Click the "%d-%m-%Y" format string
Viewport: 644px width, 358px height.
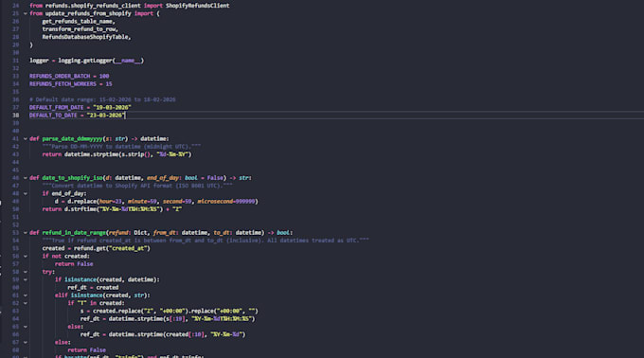coord(172,154)
